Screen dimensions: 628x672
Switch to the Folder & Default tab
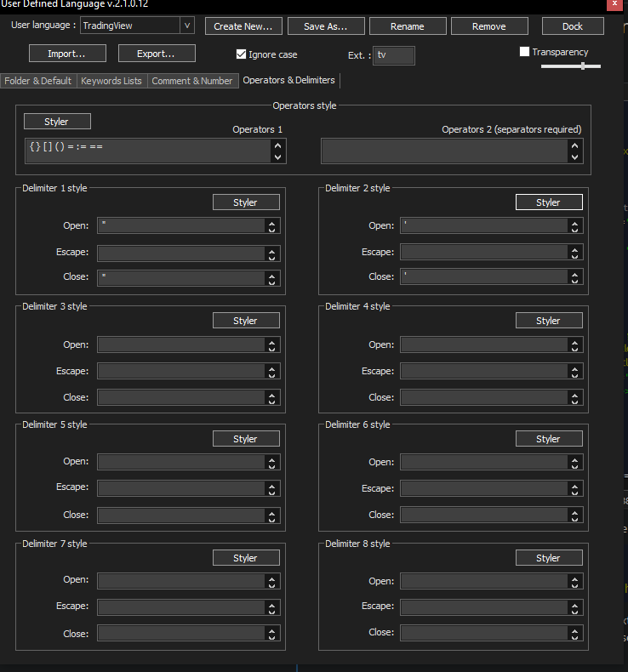(x=38, y=81)
